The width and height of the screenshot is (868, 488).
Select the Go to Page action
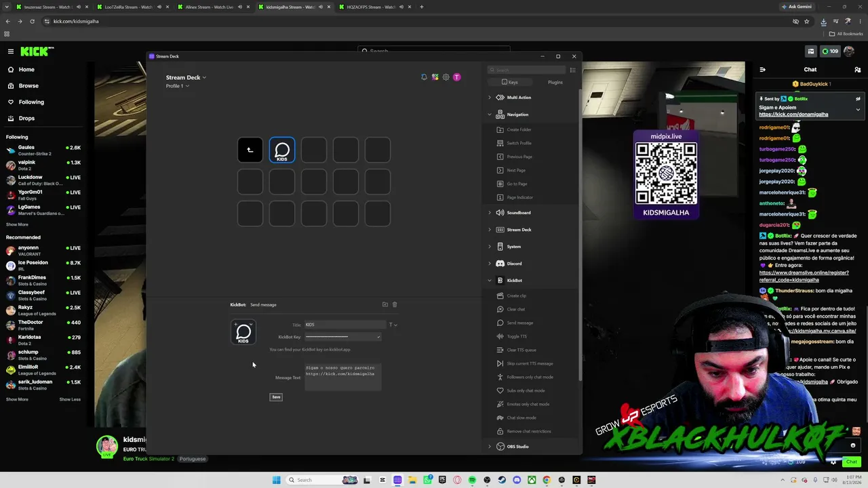[x=517, y=184]
